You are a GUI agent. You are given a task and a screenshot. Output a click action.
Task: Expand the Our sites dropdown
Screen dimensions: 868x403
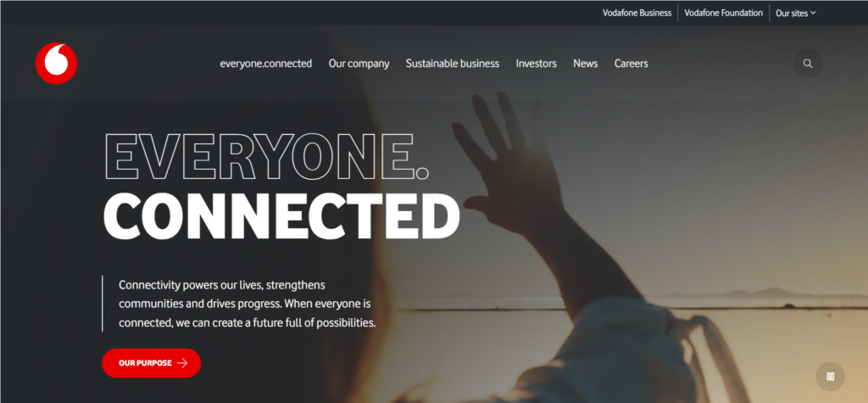pyautogui.click(x=795, y=14)
